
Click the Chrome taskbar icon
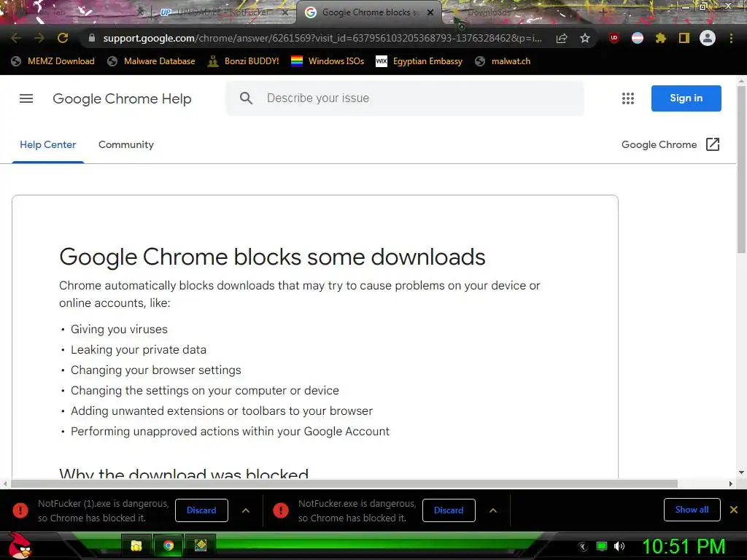pos(169,545)
